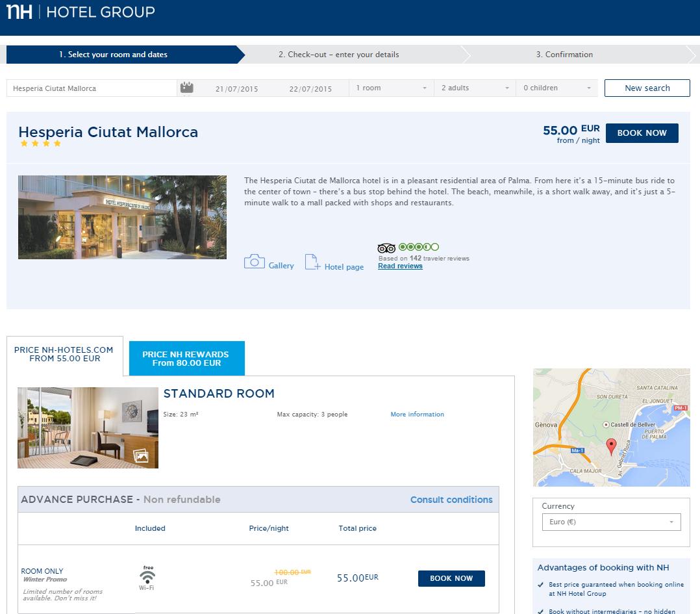Open the Consult conditions link
The width and height of the screenshot is (700, 614).
[451, 500]
